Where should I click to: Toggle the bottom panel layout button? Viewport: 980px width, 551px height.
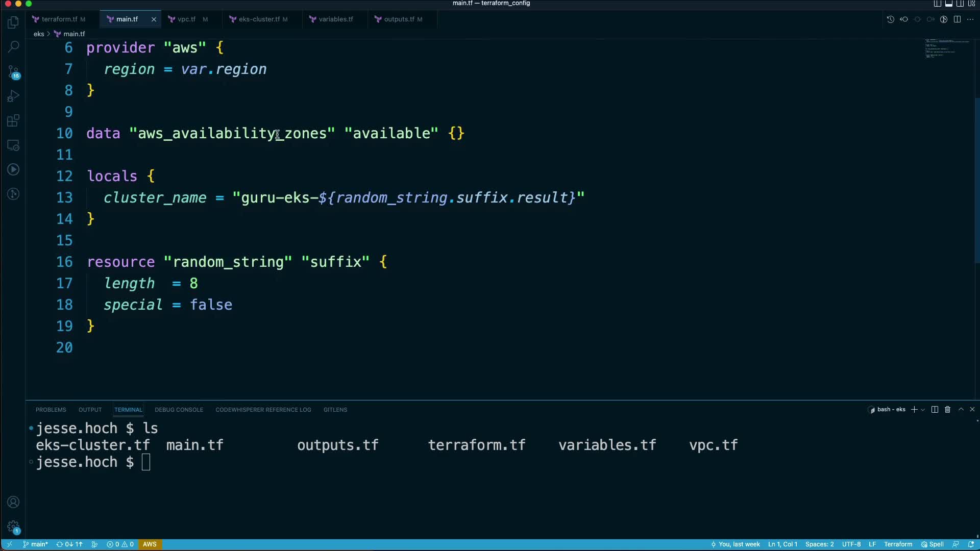point(949,4)
